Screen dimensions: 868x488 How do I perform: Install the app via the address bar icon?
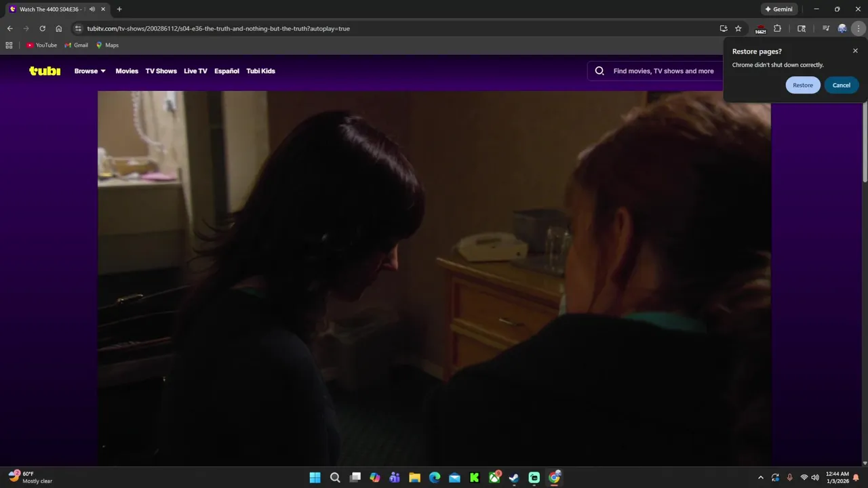724,28
